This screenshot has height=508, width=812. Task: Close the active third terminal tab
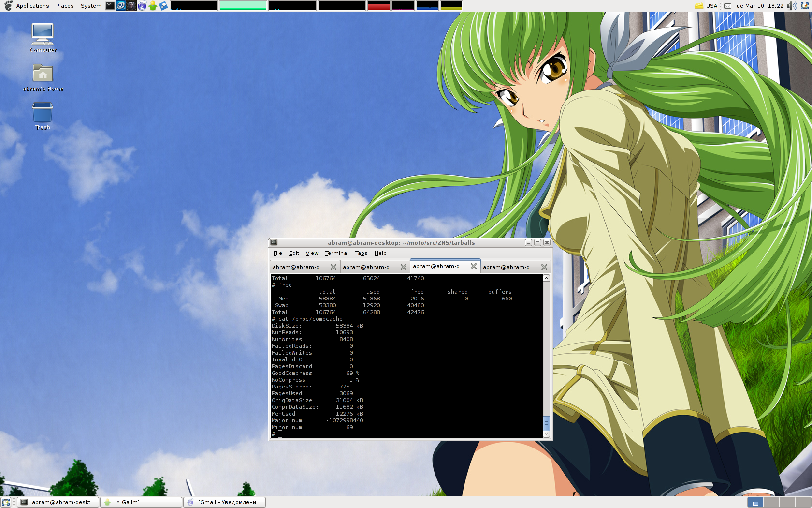pos(474,266)
